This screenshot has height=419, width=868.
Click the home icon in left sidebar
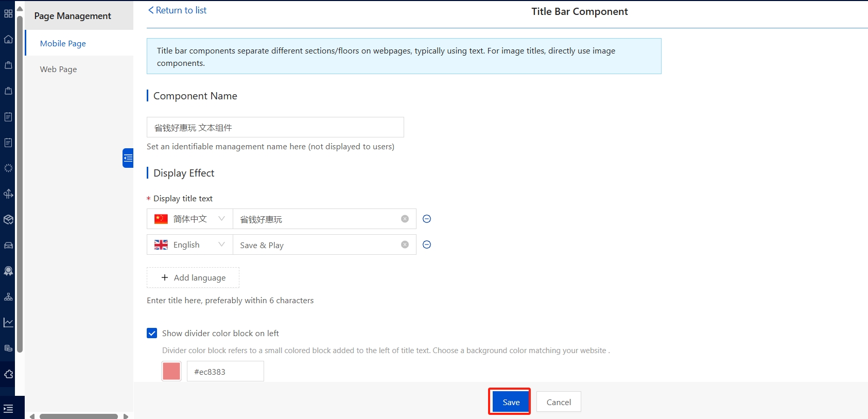tap(8, 40)
